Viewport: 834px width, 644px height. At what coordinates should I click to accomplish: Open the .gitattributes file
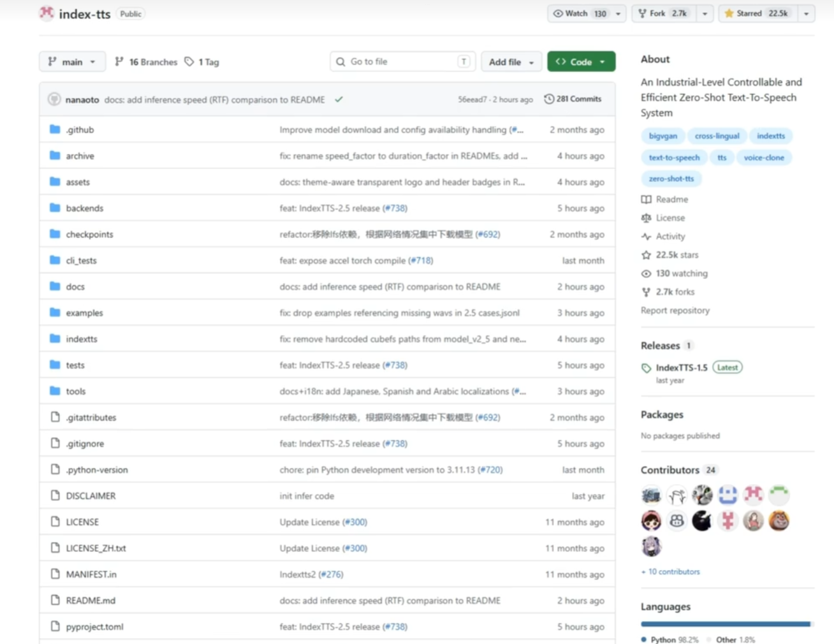pyautogui.click(x=91, y=417)
